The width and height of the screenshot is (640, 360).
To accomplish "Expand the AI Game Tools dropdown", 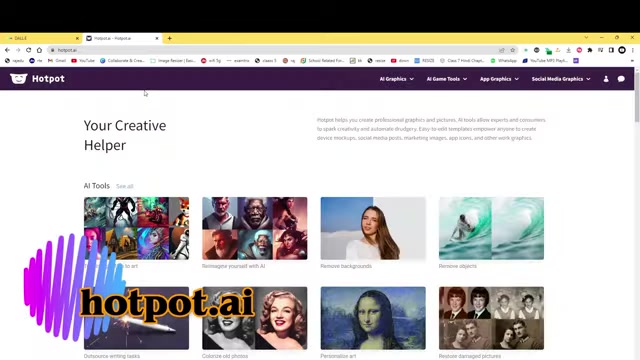I will 447,79.
